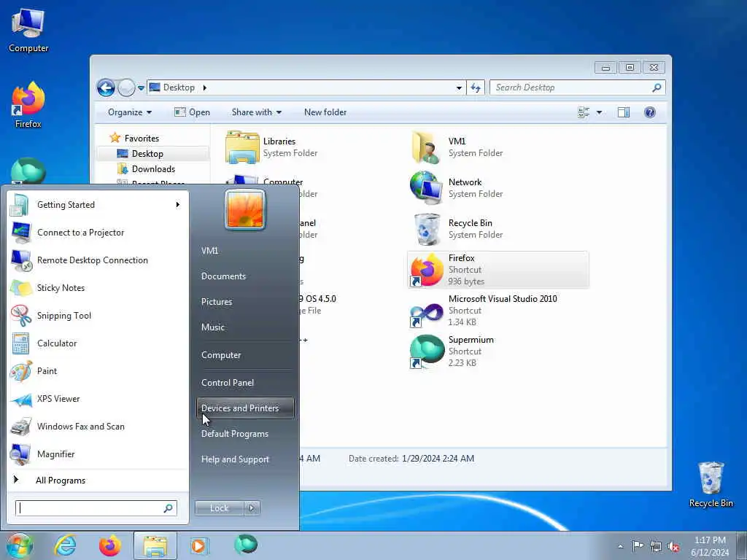Show hidden tray icons arrow
The height and width of the screenshot is (560, 747).
(x=620, y=546)
